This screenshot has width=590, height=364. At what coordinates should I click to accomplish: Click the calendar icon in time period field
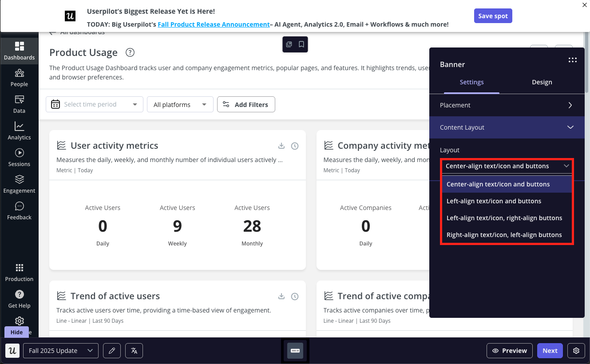pyautogui.click(x=55, y=104)
